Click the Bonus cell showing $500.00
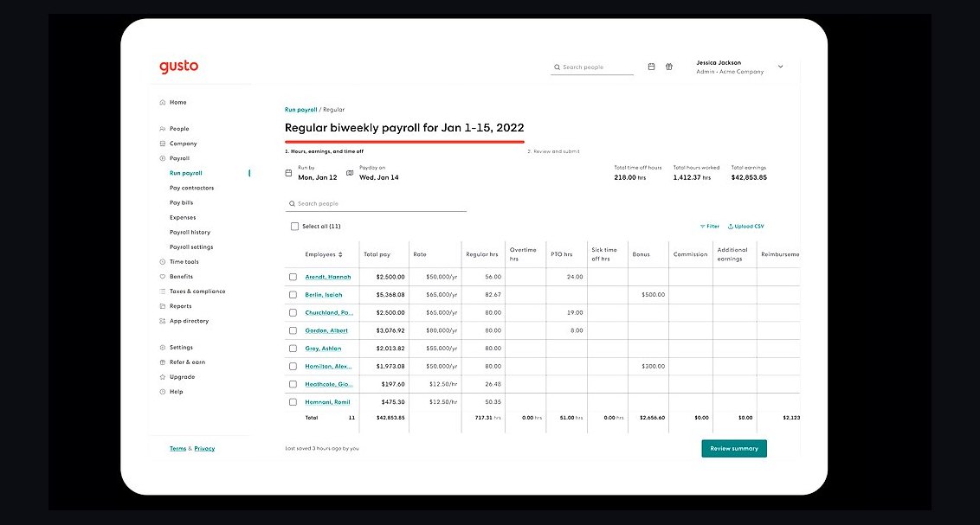The height and width of the screenshot is (525, 980). tap(648, 295)
